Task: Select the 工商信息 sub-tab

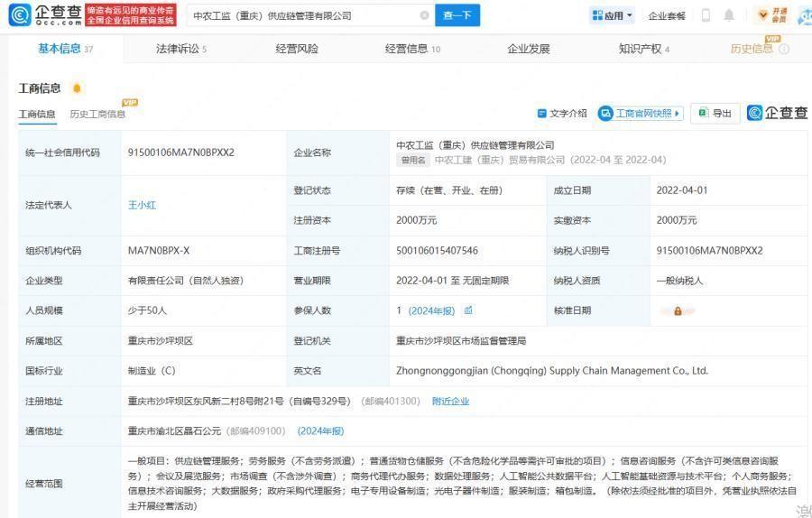Action: (x=37, y=114)
